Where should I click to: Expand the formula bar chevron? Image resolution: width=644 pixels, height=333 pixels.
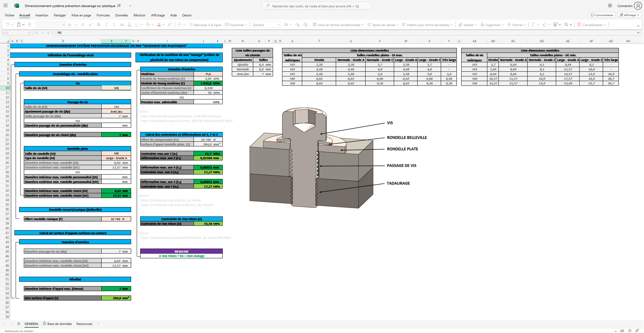pyautogui.click(x=638, y=32)
